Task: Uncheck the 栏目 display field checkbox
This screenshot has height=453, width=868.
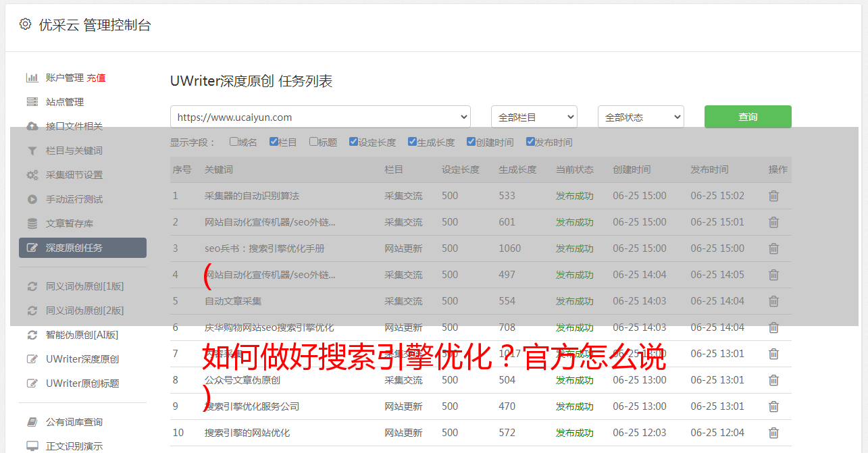Action: pyautogui.click(x=274, y=142)
